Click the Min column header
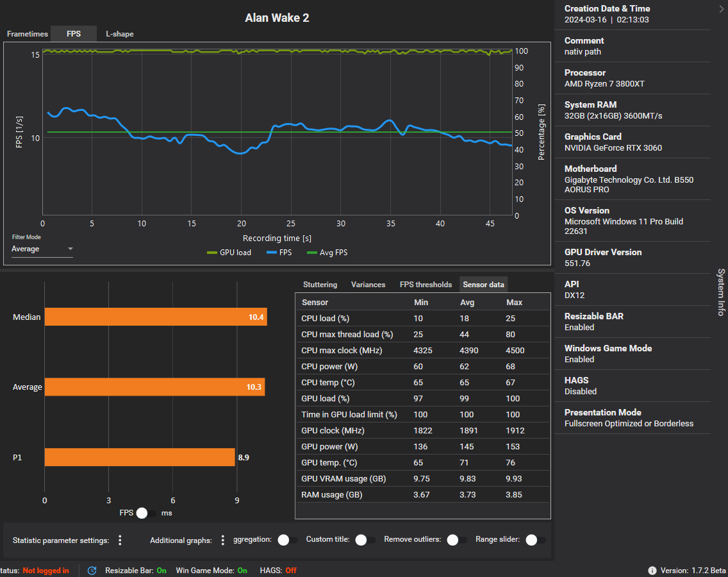The height and width of the screenshot is (577, 728). click(x=420, y=303)
